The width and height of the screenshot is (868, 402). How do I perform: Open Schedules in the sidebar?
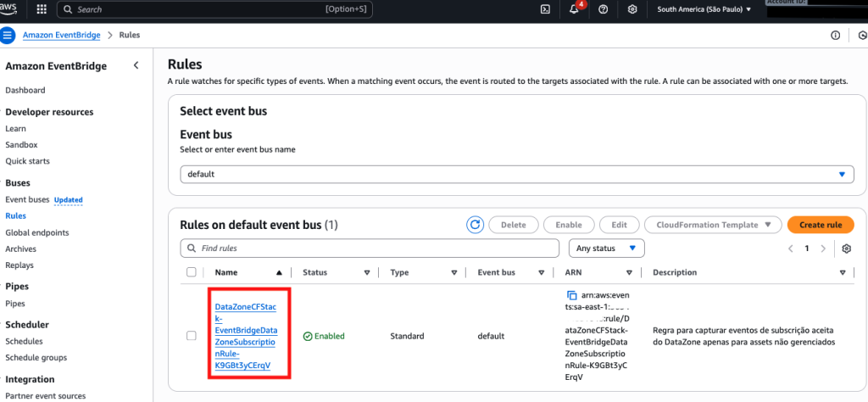click(24, 340)
